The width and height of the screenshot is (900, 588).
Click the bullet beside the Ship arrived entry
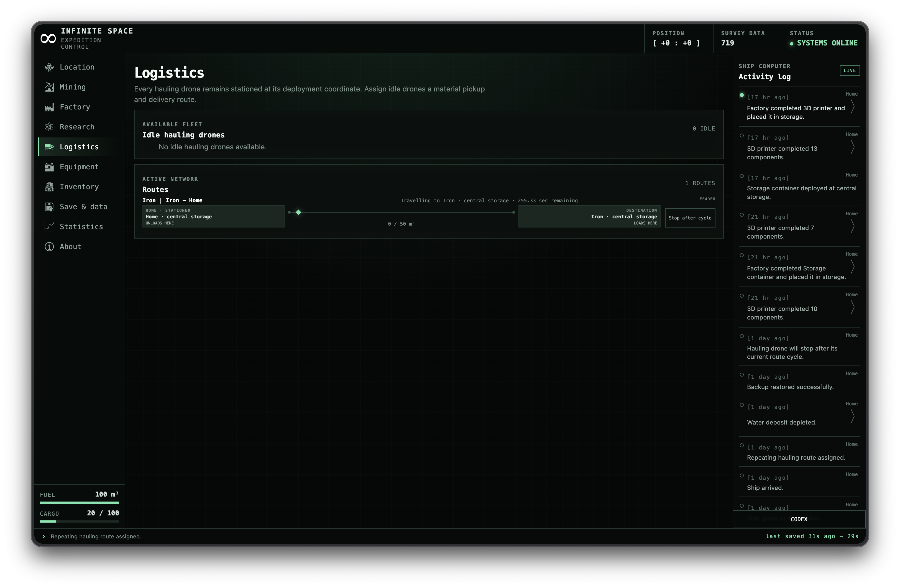pos(742,476)
